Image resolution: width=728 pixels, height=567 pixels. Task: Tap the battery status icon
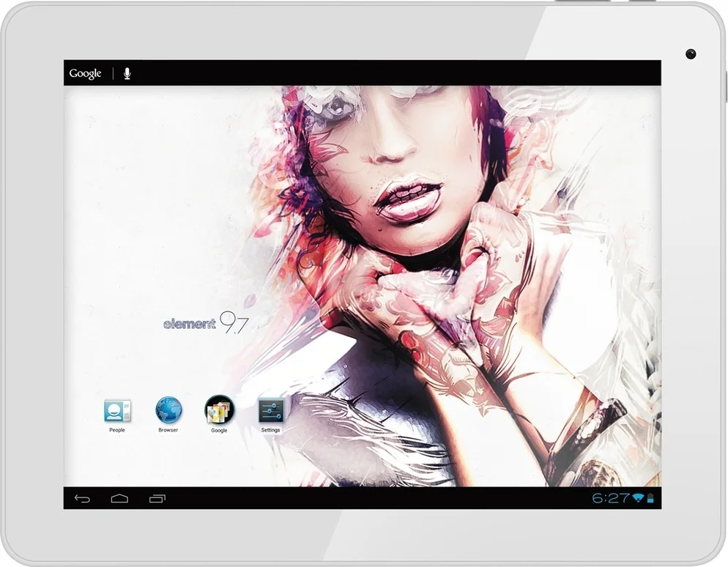coord(650,498)
